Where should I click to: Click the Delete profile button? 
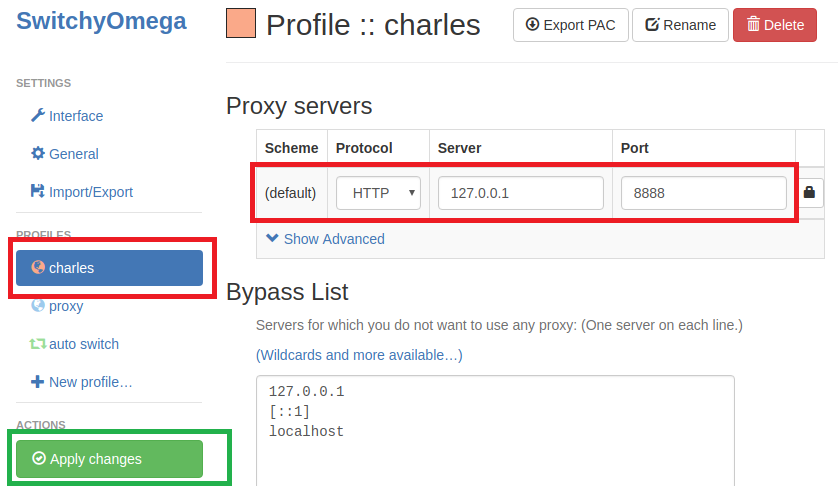(x=775, y=25)
